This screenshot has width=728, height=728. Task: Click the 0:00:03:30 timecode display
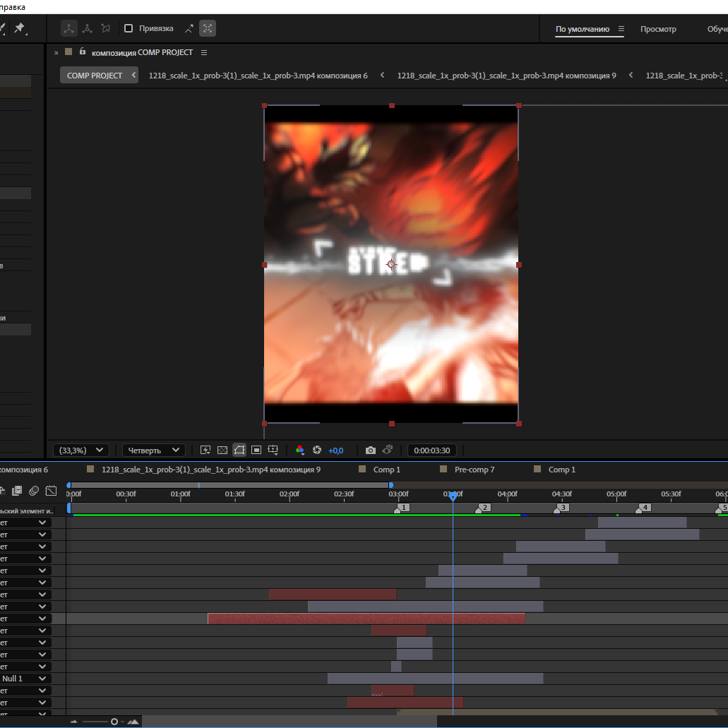point(431,450)
